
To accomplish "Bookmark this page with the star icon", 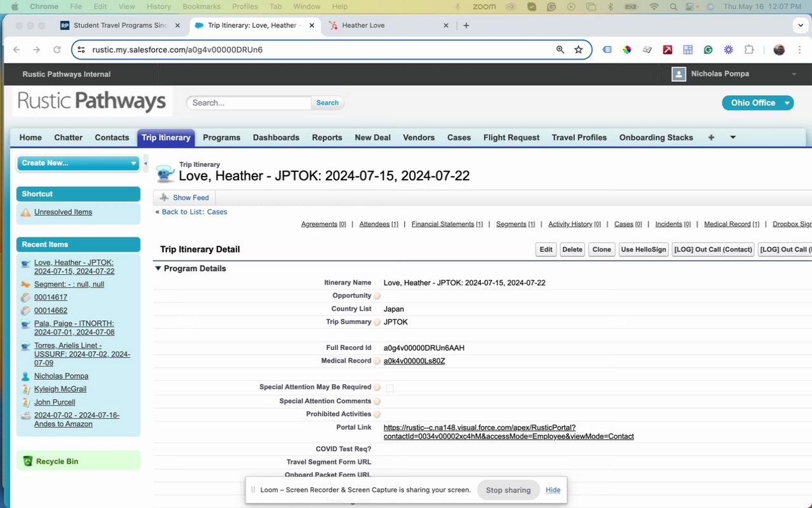I will coord(579,50).
